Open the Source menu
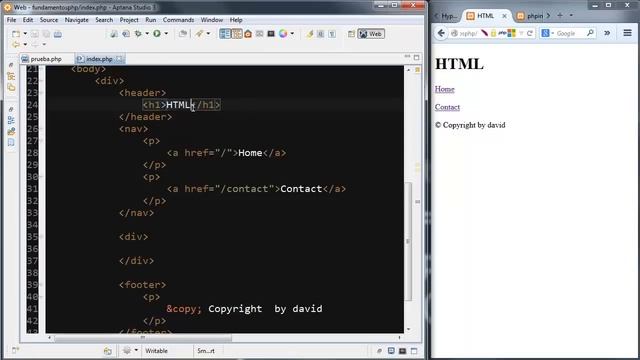This screenshot has height=360, width=640. point(49,20)
